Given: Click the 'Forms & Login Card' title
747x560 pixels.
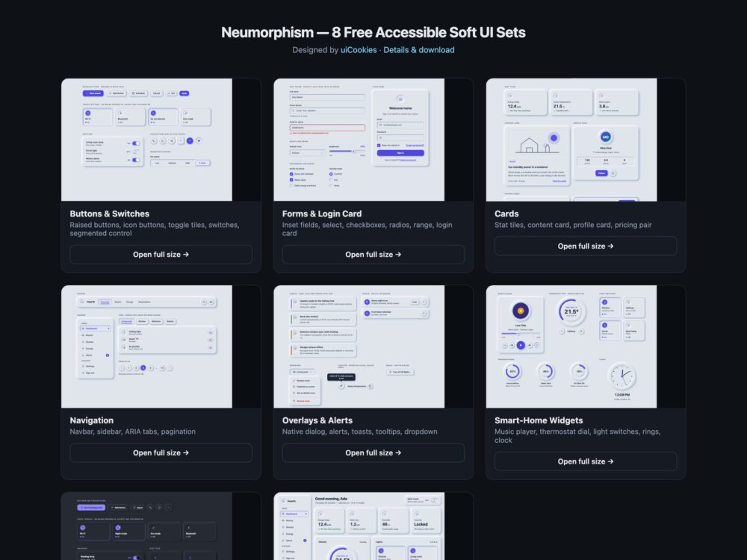Looking at the screenshot, I should (322, 214).
